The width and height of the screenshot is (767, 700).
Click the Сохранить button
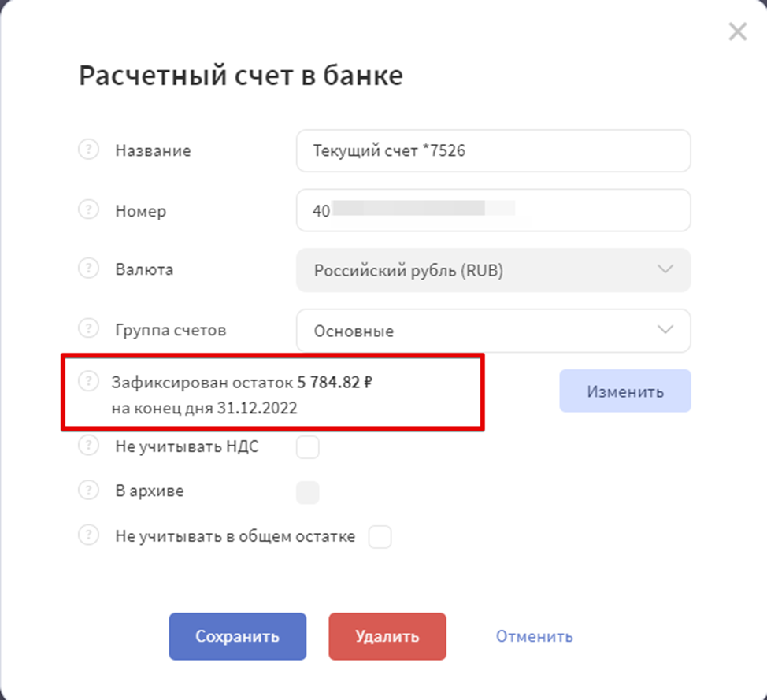click(238, 636)
